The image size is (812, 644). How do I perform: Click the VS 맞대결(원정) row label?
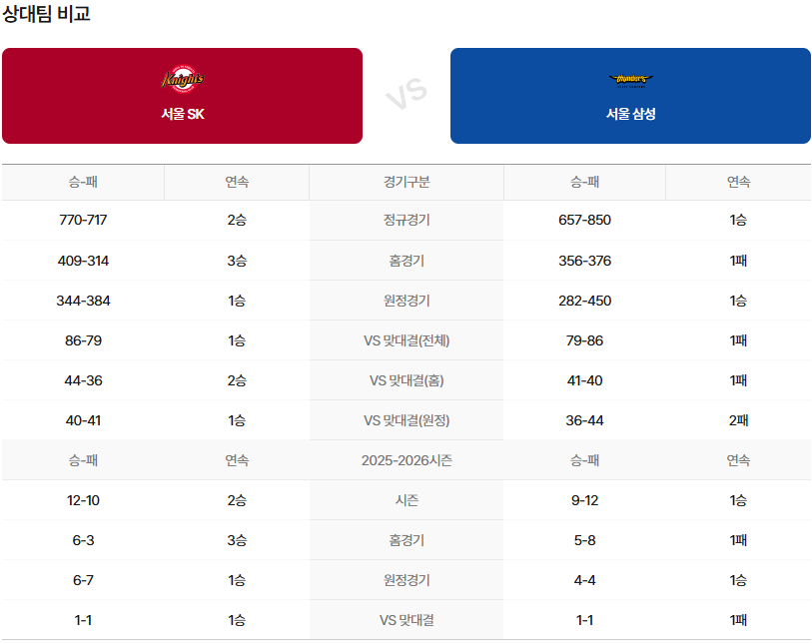[x=406, y=420]
